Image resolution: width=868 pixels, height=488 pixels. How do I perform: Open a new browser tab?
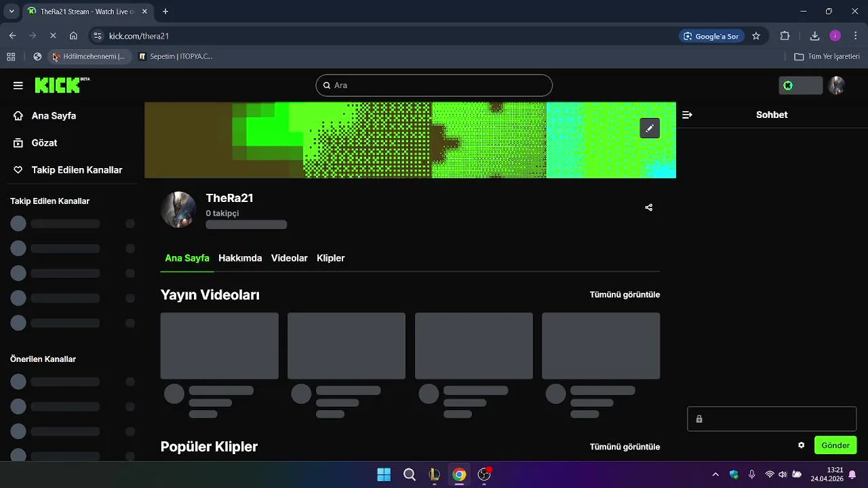pos(165,12)
